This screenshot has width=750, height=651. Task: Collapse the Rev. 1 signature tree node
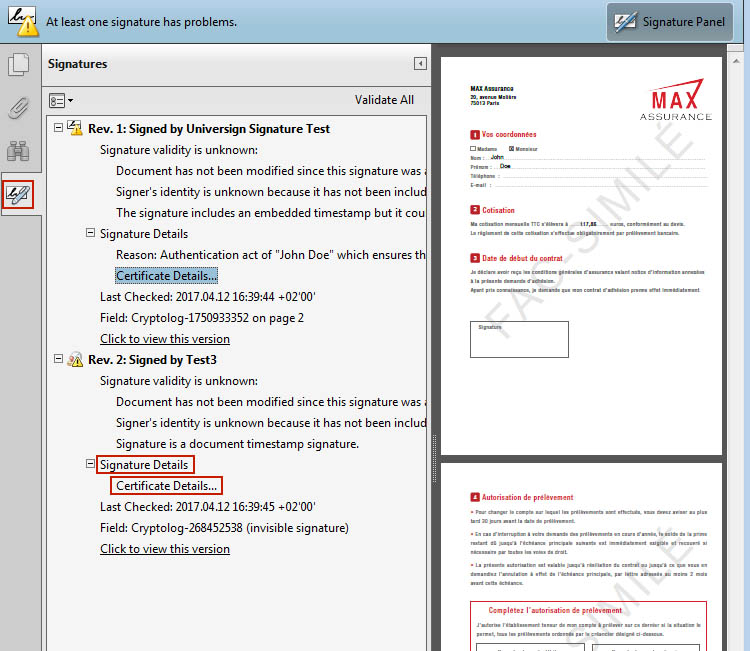tap(58, 129)
